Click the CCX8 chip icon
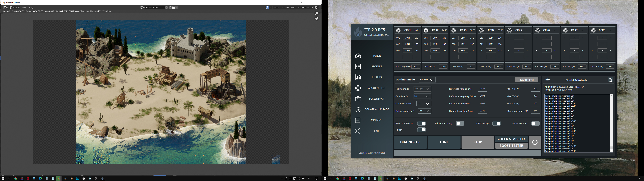This screenshot has width=644, height=181. pyautogui.click(x=593, y=30)
